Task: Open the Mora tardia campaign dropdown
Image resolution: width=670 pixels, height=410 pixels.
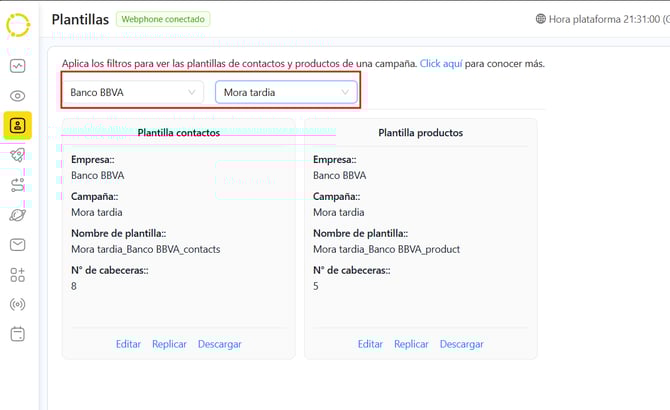Action: coord(286,92)
